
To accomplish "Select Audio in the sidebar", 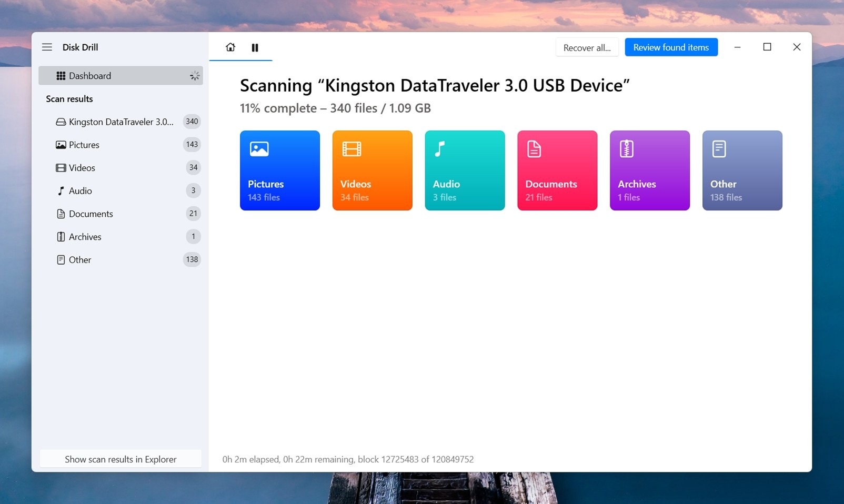I will (120, 191).
